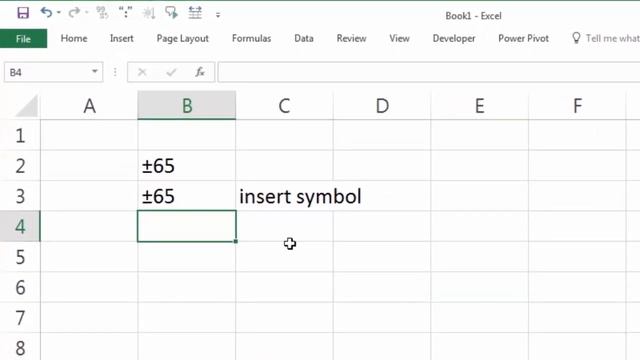
Task: Open the Power Pivot tab
Action: (523, 38)
